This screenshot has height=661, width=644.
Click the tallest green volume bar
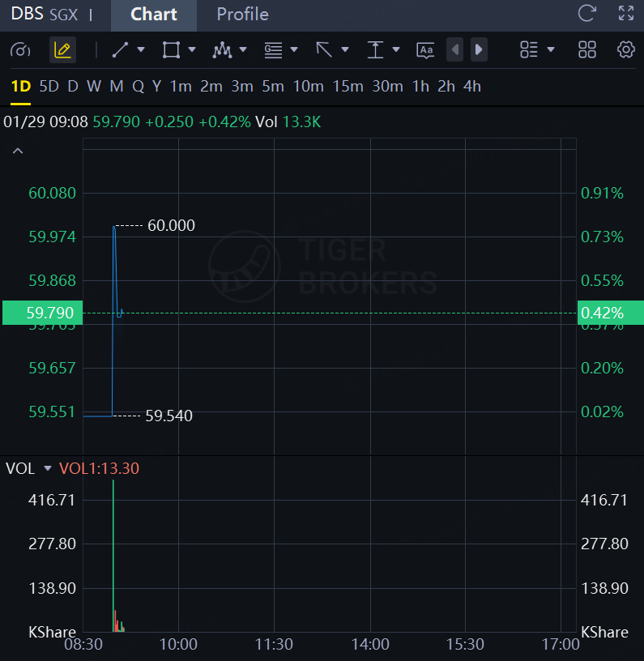[113, 556]
